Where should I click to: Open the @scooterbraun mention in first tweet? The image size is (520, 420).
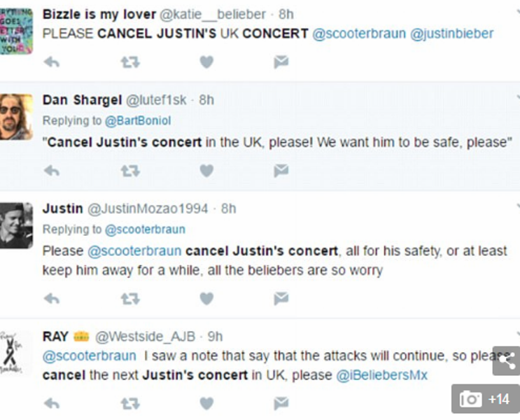tap(357, 34)
